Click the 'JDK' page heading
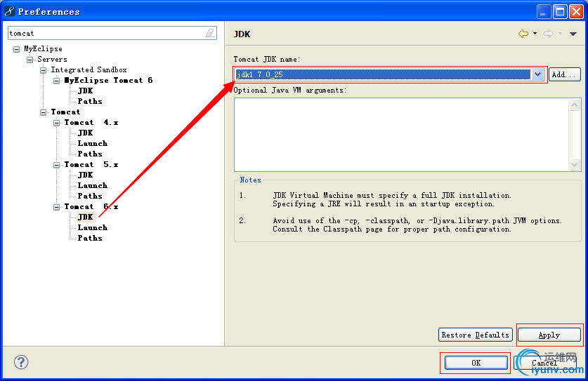The height and width of the screenshot is (381, 588). coord(242,34)
